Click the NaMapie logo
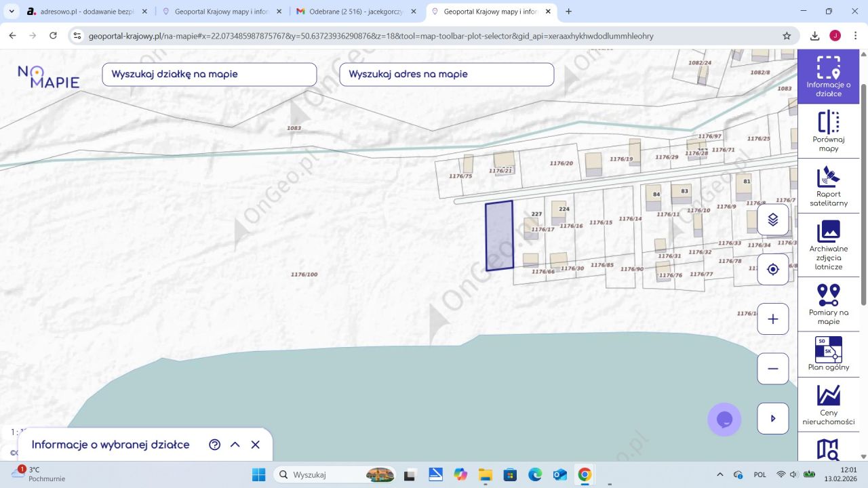 click(x=48, y=77)
